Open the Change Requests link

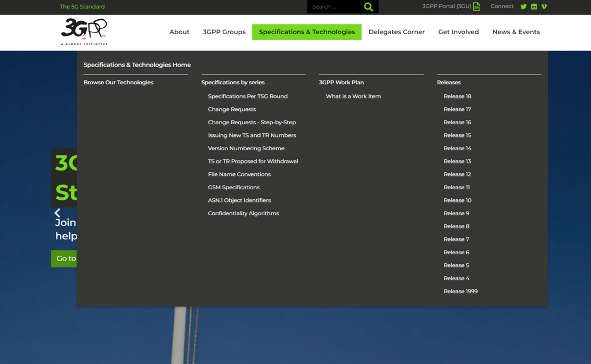pyautogui.click(x=232, y=109)
